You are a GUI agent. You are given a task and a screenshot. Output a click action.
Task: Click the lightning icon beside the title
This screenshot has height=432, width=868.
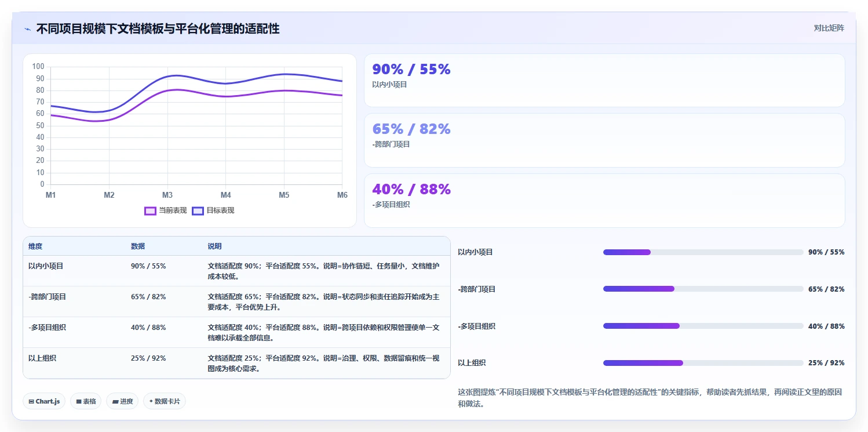coord(28,29)
